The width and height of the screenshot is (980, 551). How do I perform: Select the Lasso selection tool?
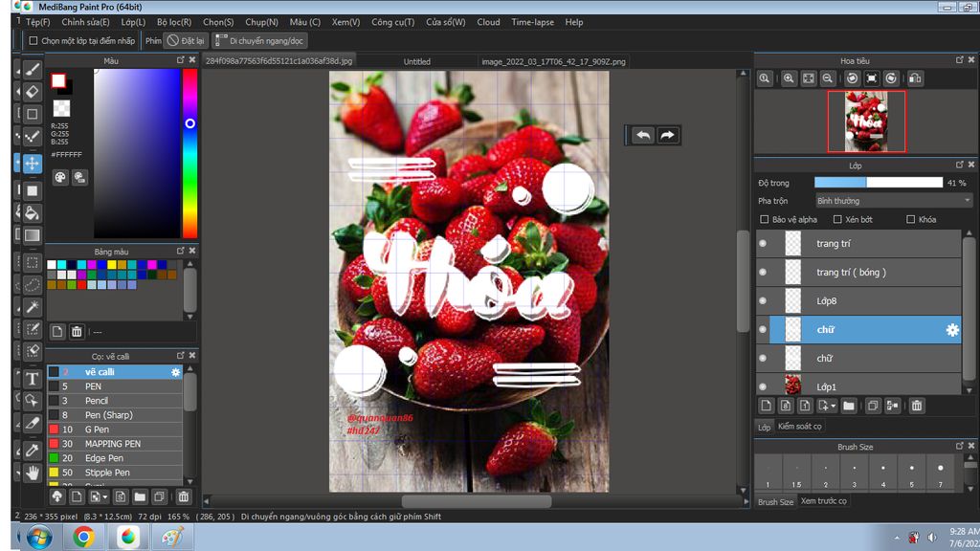click(33, 285)
